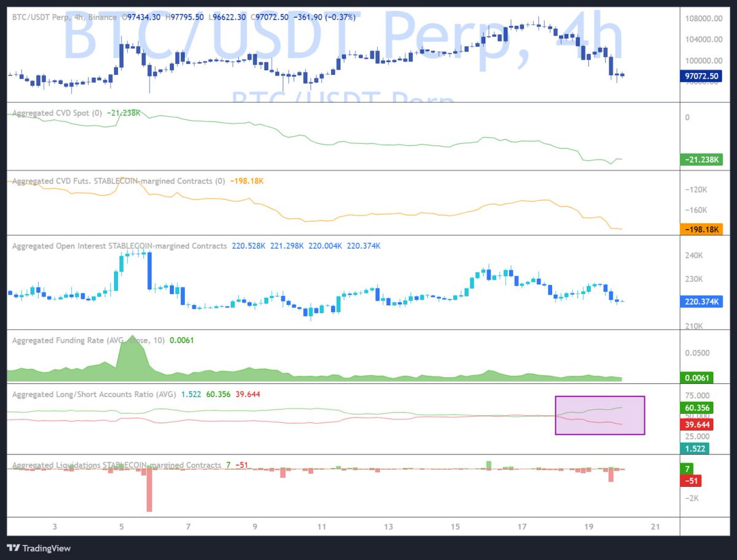Select the green 0.0061 axis label
This screenshot has width=737, height=560.
[x=696, y=378]
